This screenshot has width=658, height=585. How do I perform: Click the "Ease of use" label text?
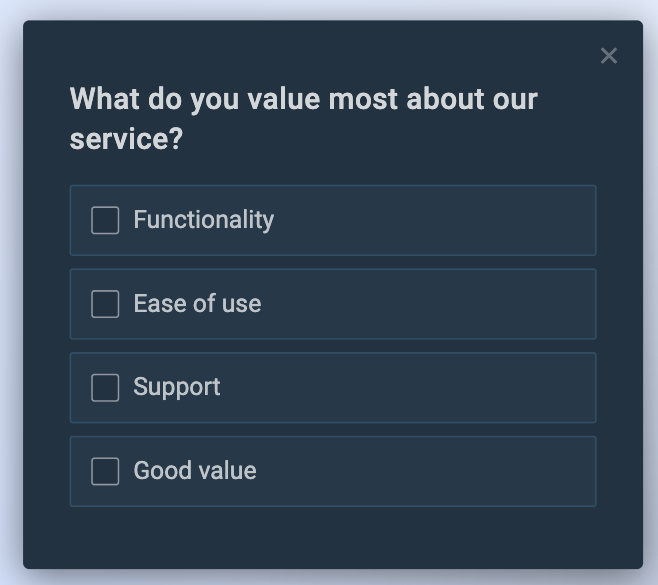pyautogui.click(x=197, y=304)
